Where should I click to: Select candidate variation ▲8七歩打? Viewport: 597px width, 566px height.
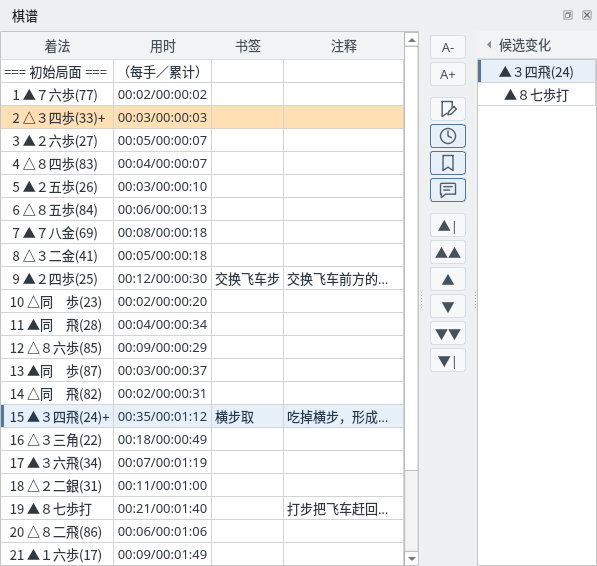537,95
